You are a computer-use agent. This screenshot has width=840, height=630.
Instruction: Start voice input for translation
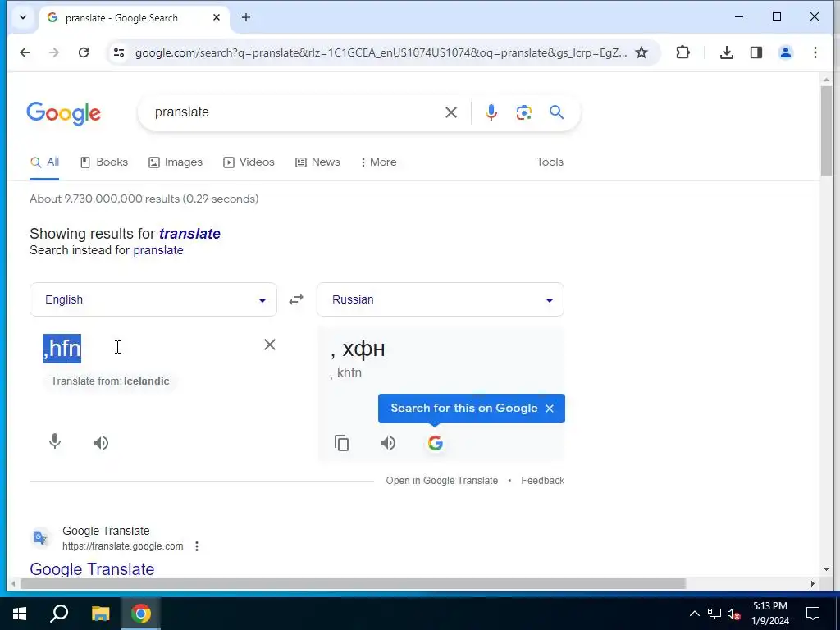(x=55, y=442)
